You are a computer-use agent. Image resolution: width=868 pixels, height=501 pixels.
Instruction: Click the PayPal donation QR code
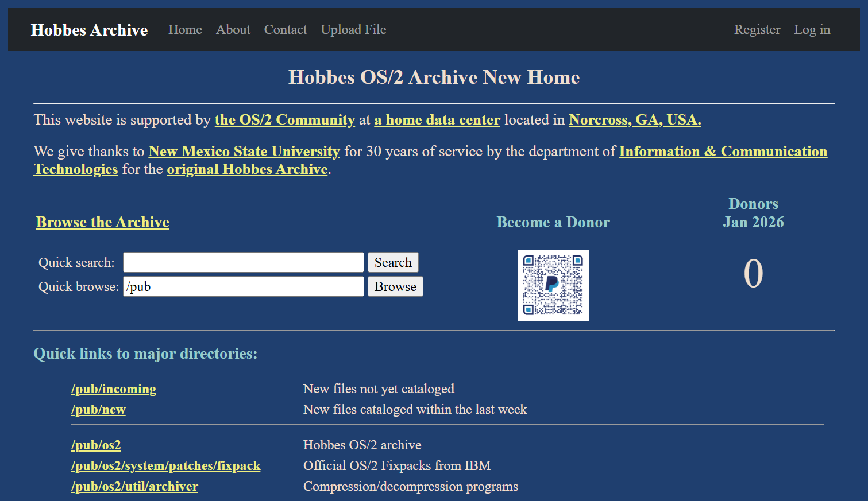[553, 285]
